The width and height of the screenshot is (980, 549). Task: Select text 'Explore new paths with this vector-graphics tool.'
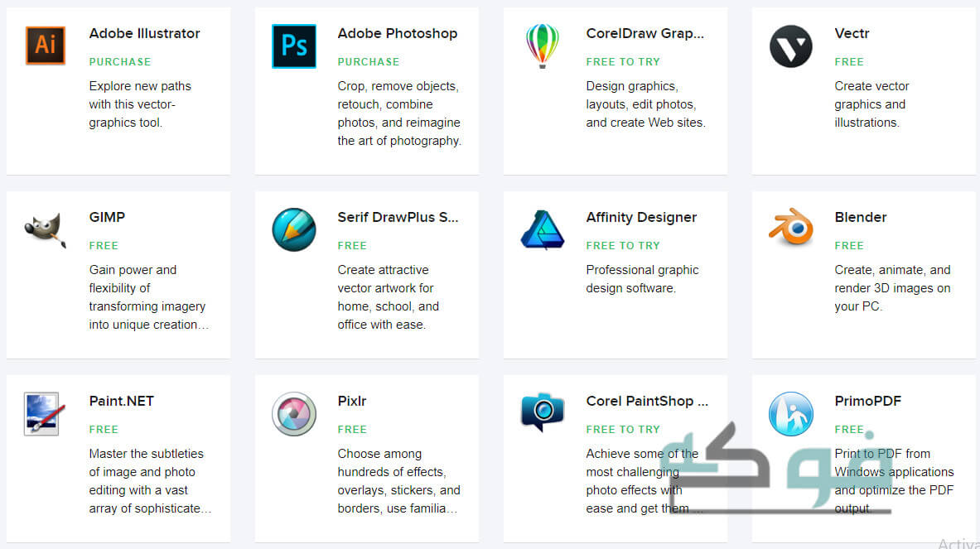tap(140, 104)
